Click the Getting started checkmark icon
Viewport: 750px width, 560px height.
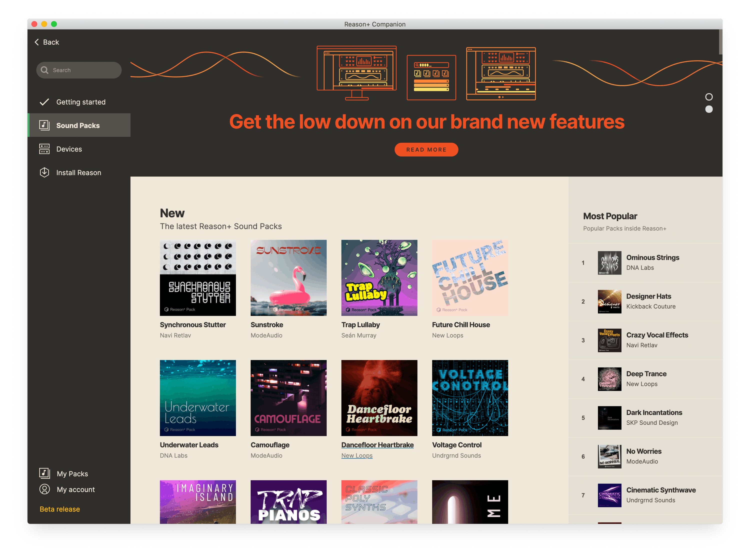44,102
